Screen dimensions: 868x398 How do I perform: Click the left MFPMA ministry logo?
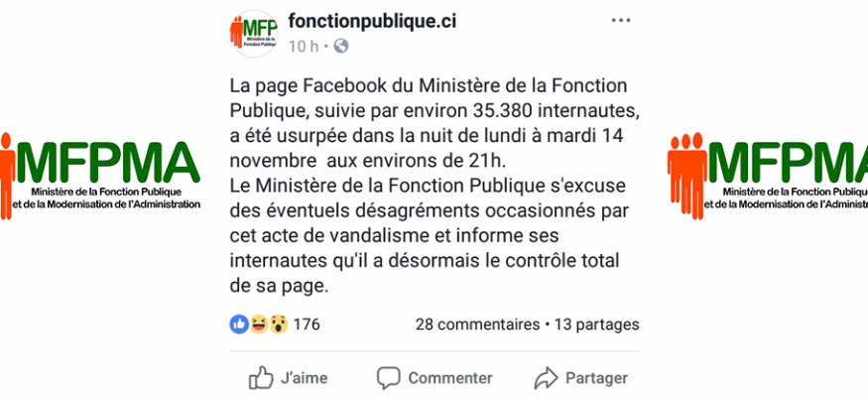[x=100, y=176]
